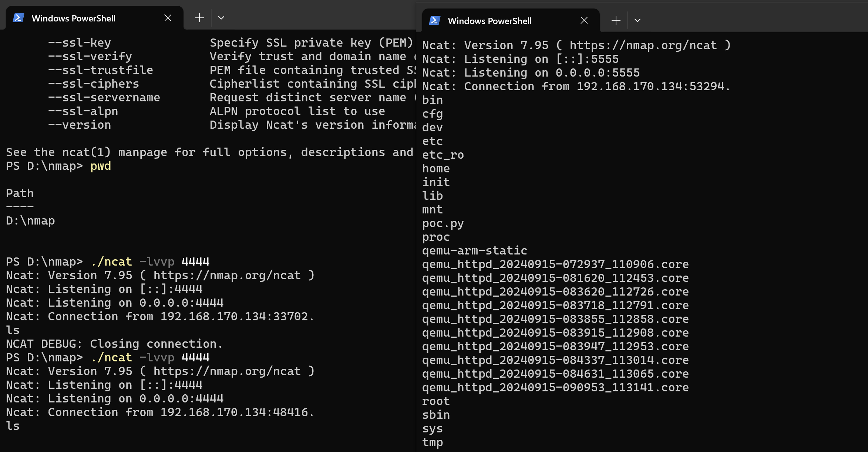Click the 'root' directory entry

(436, 401)
